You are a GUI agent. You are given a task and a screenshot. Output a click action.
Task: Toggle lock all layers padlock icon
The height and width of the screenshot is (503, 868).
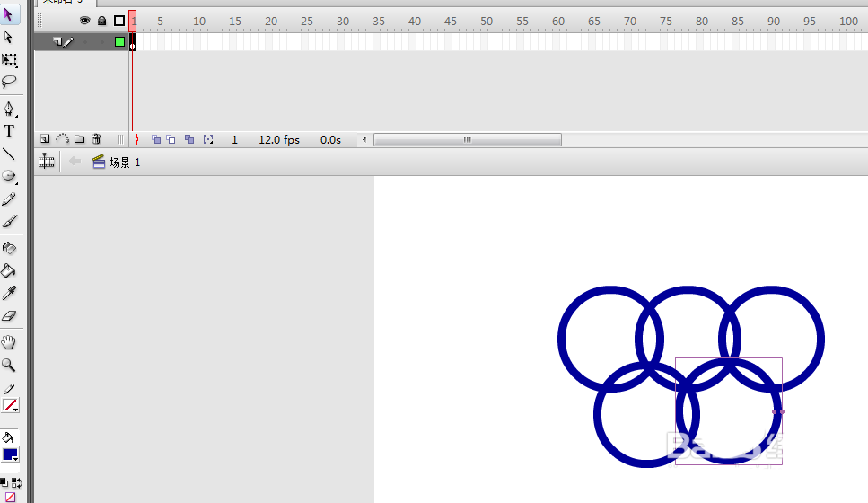[x=101, y=21]
